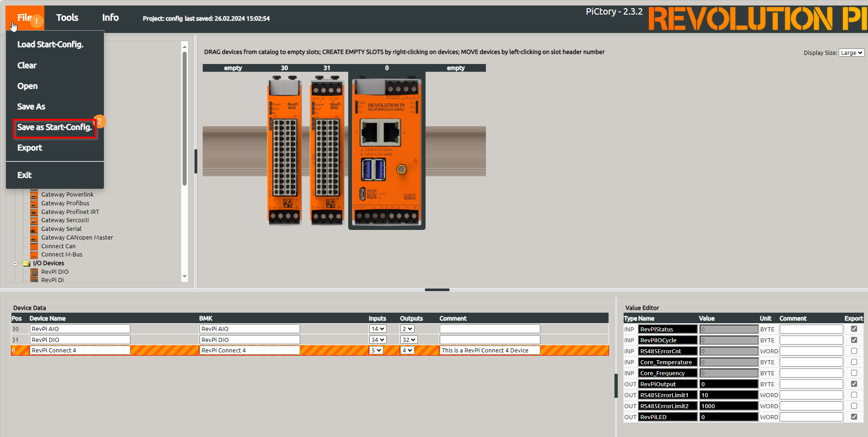This screenshot has height=437, width=868.
Task: Select Export in the File menu
Action: 30,148
